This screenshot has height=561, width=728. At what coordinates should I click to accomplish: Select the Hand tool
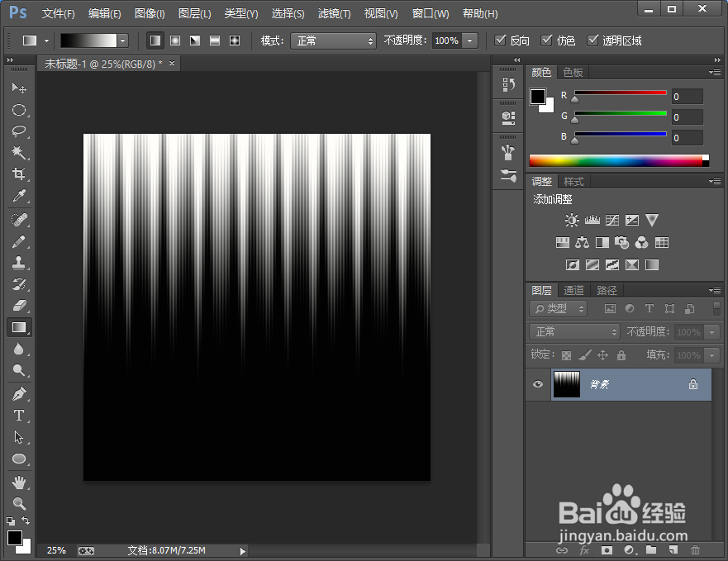[x=19, y=483]
